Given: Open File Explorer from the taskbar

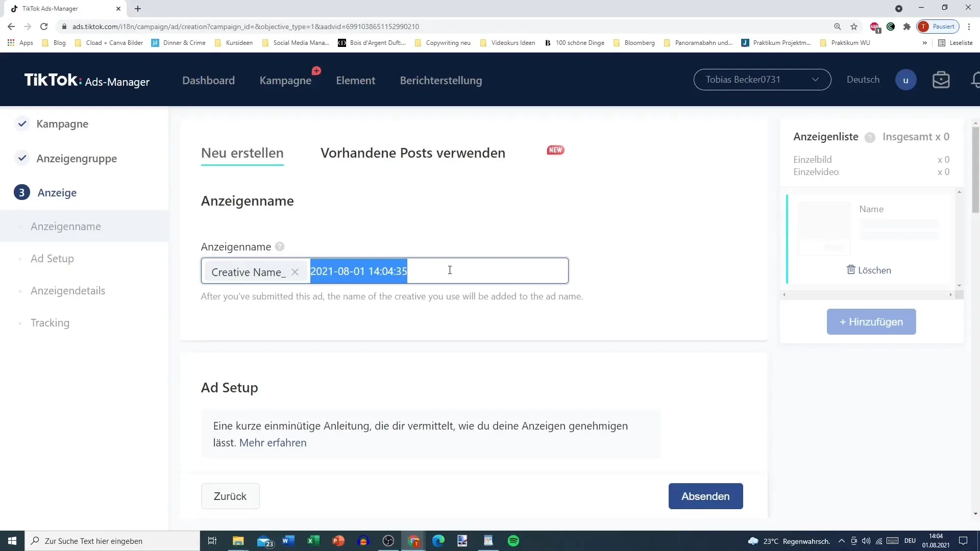Looking at the screenshot, I should 238,541.
